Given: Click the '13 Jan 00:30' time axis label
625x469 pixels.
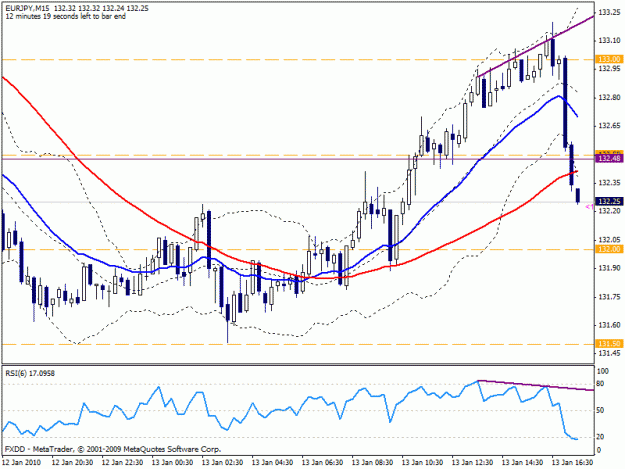Looking at the screenshot, I should pos(172,462).
